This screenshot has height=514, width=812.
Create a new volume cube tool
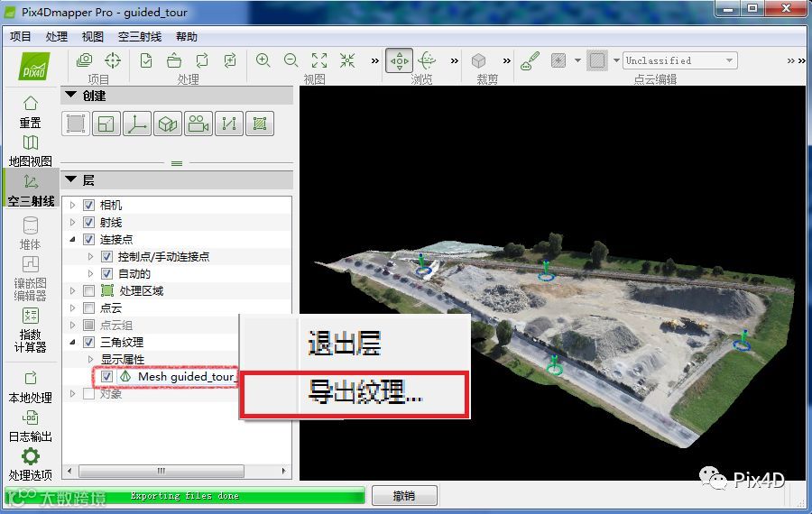coord(168,124)
